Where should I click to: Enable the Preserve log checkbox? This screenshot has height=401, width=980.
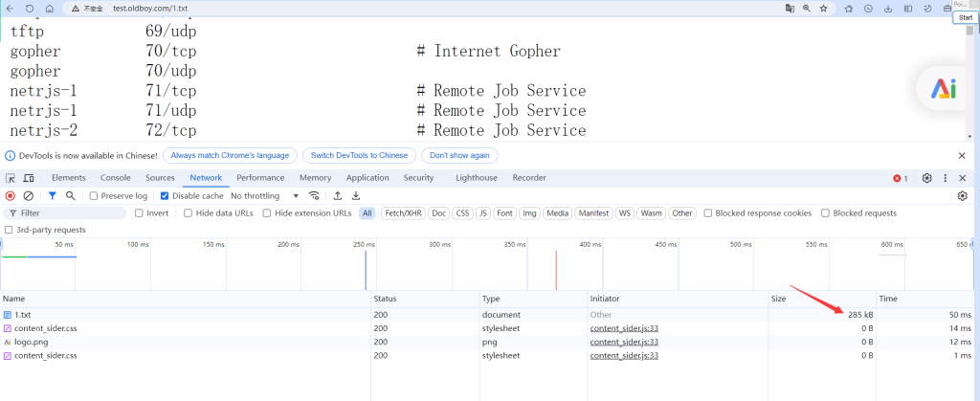click(x=94, y=196)
